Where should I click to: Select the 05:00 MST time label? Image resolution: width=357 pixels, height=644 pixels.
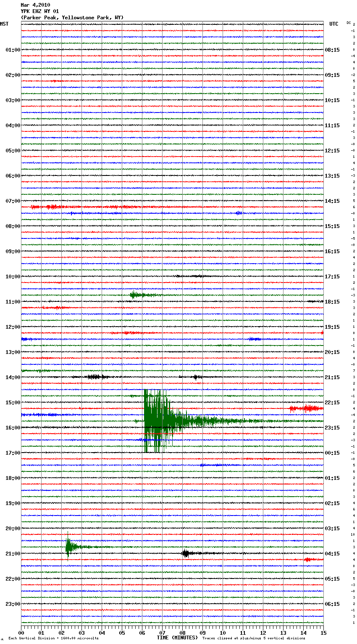click(13, 151)
